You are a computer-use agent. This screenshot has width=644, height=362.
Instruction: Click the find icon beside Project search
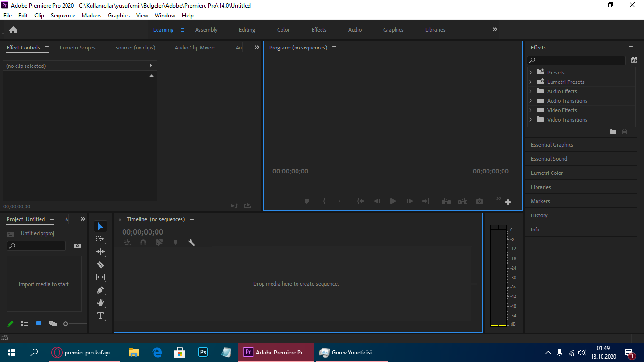[77, 246]
